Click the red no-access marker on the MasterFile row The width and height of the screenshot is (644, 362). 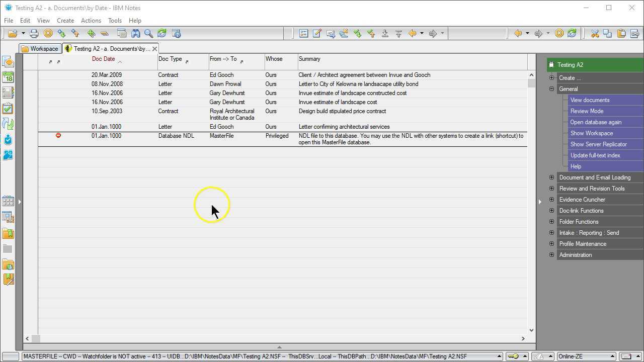point(58,136)
